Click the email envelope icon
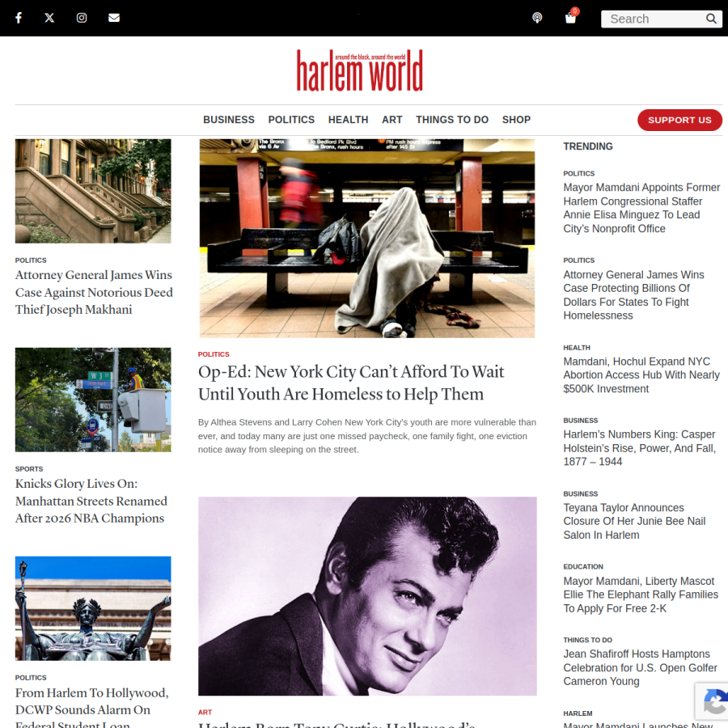The width and height of the screenshot is (728, 728). coord(114,18)
